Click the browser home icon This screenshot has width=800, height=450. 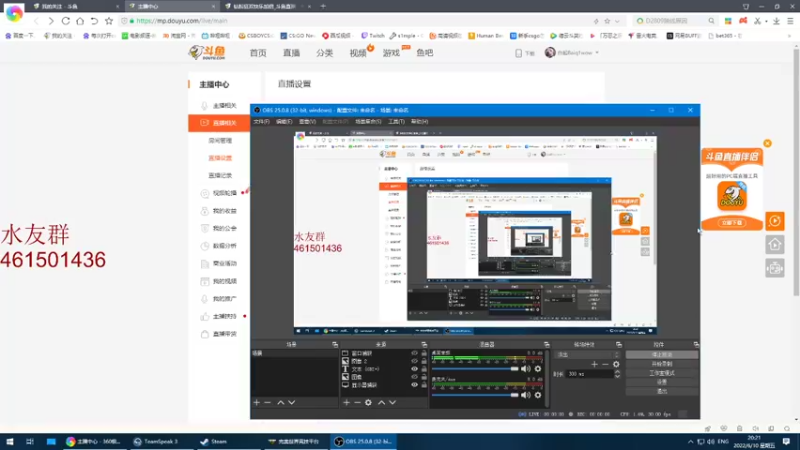point(80,21)
